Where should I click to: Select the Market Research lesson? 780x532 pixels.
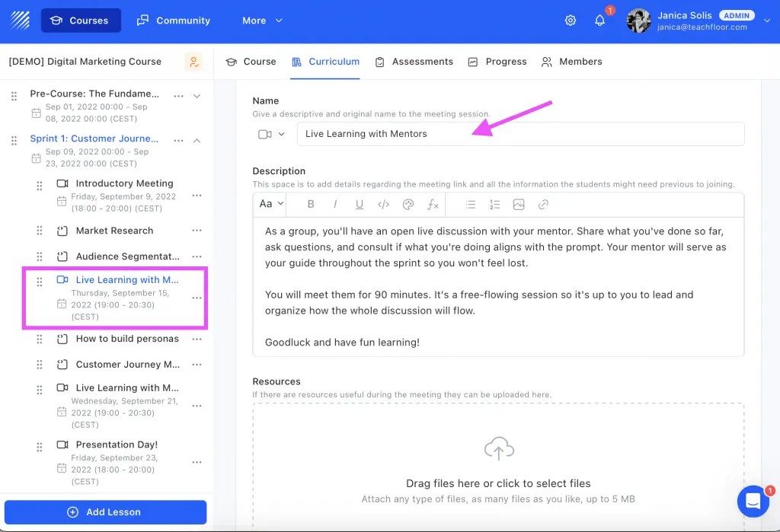(x=114, y=231)
